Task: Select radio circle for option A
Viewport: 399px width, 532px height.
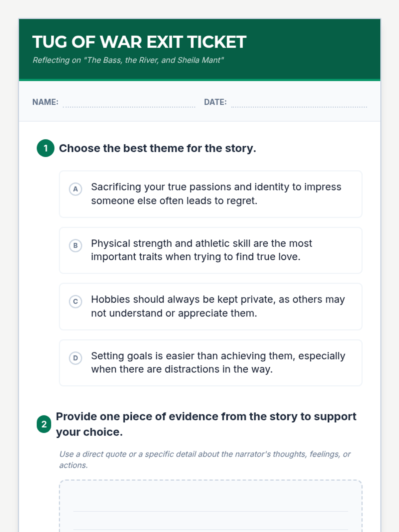Action: (x=75, y=189)
